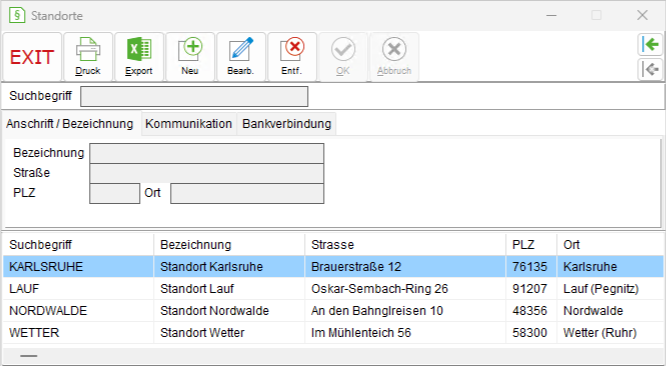Image resolution: width=666 pixels, height=366 pixels.
Task: Open the Bankverbindung tab
Action: (287, 124)
